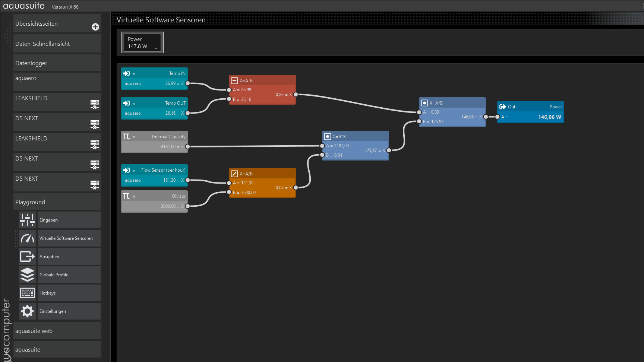Click the Globale Profile layers icon

pos(28,274)
